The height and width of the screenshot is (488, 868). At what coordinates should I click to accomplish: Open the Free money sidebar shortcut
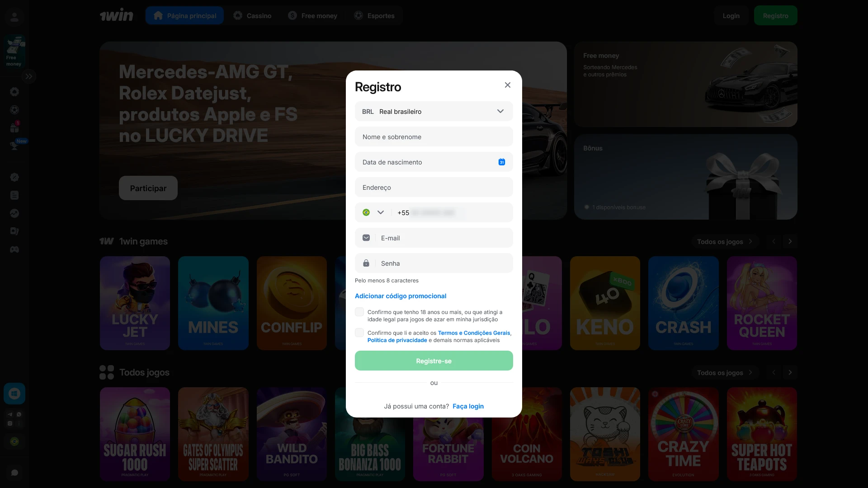tap(14, 51)
